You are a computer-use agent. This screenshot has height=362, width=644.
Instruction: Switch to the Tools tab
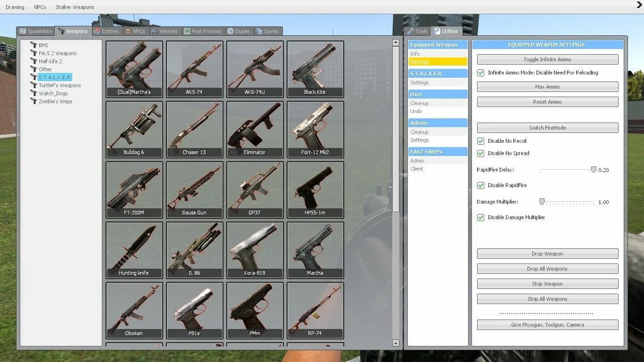point(417,31)
